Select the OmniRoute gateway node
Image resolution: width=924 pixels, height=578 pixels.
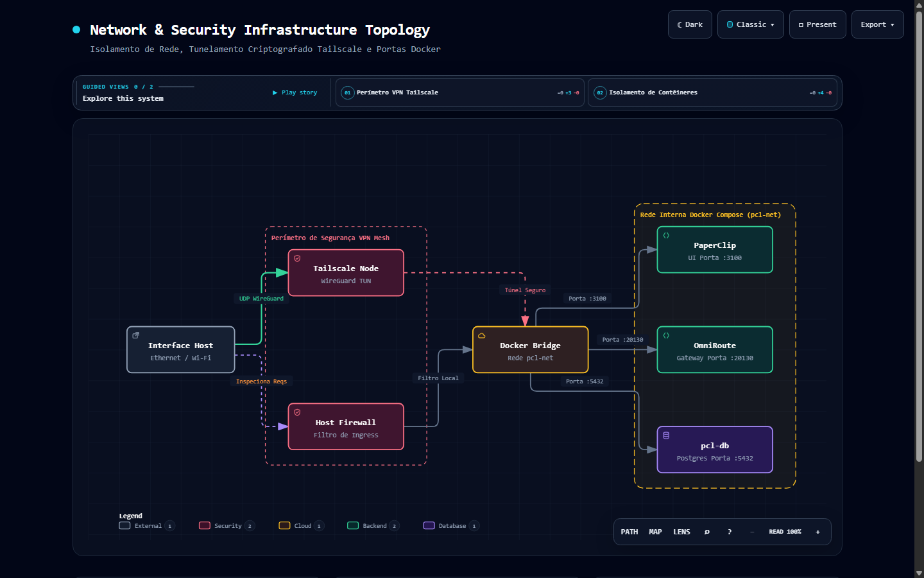coord(715,350)
